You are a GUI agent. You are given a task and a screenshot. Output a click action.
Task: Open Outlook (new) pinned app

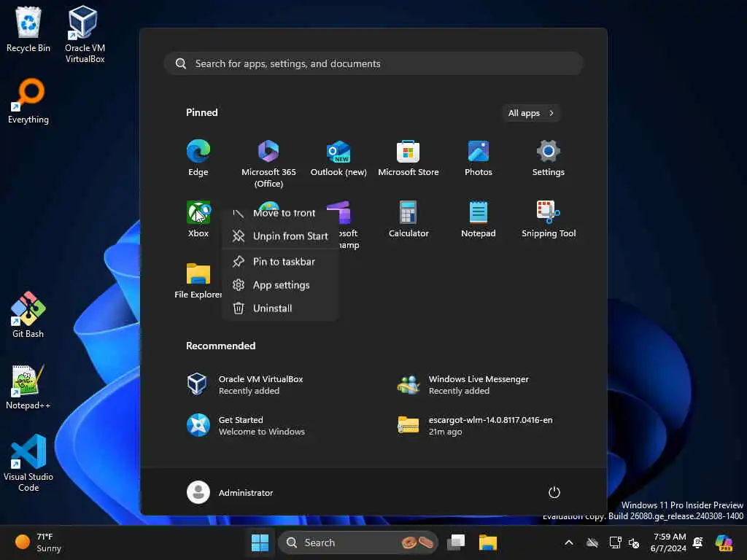[338, 158]
